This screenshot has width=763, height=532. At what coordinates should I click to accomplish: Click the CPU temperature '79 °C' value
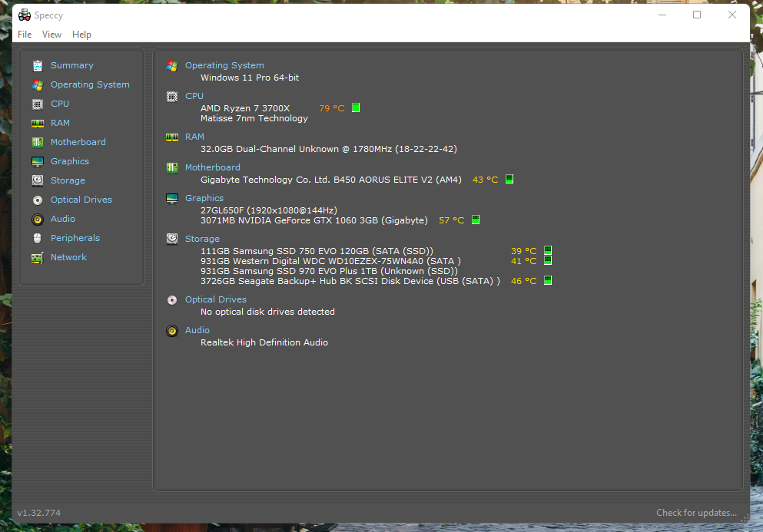(332, 108)
